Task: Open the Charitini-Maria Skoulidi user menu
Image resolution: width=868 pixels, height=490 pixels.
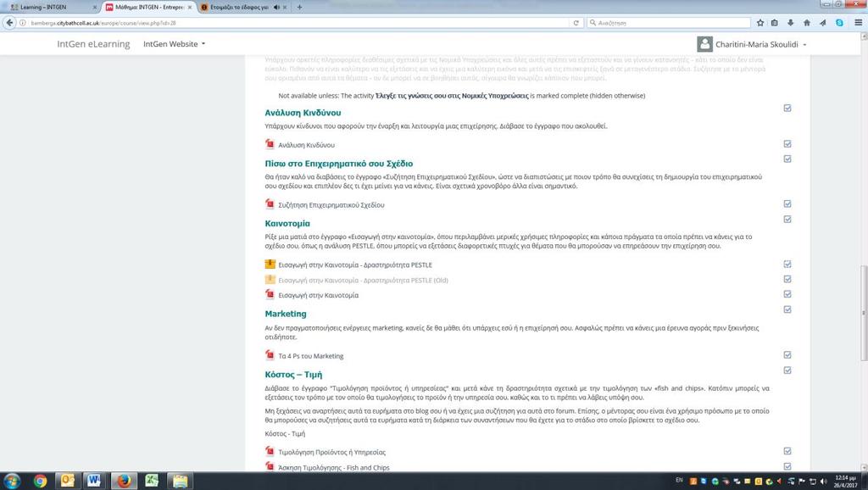Action: 760,44
